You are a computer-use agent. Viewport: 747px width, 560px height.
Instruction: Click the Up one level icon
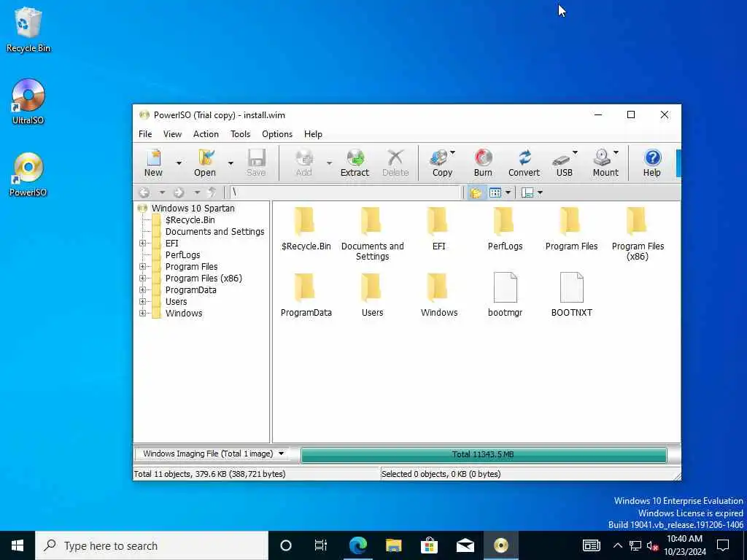pos(212,192)
